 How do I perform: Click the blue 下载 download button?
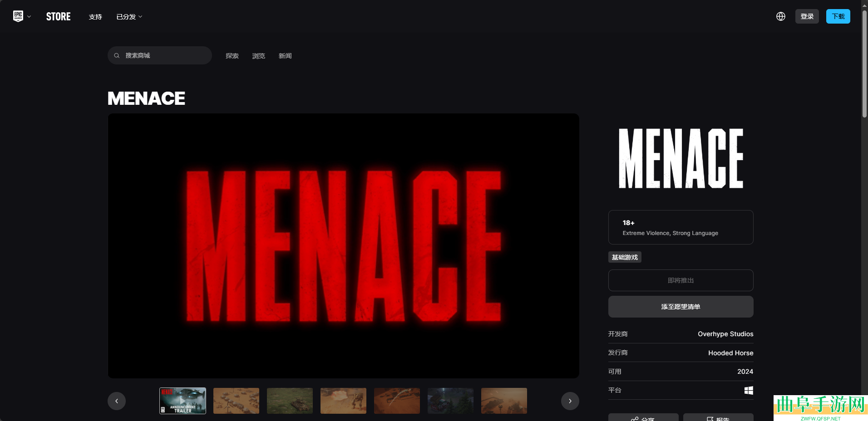point(838,16)
